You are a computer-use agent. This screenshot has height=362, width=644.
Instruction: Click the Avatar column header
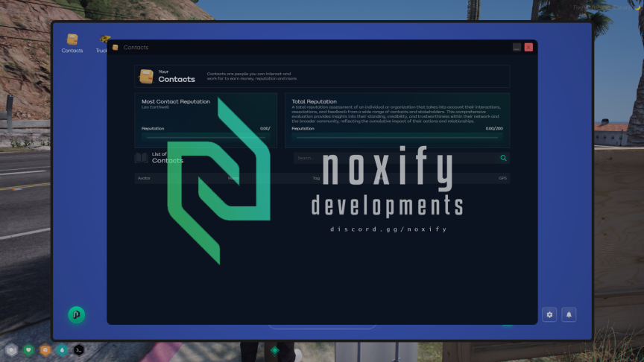coord(144,178)
